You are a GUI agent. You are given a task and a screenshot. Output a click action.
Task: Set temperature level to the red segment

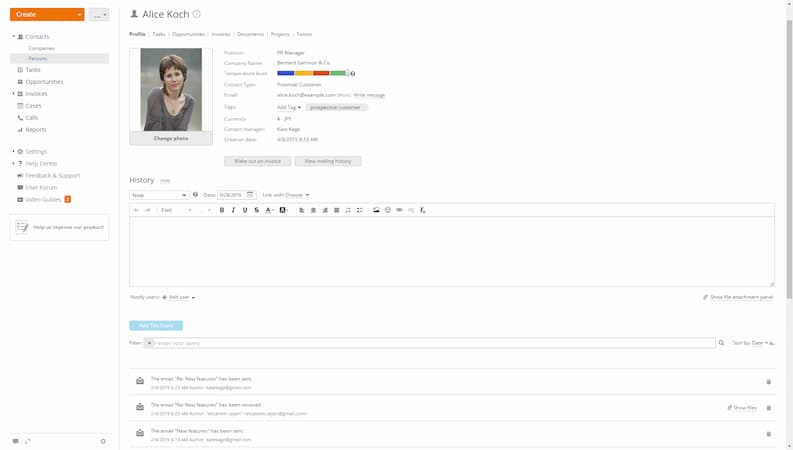click(x=321, y=73)
